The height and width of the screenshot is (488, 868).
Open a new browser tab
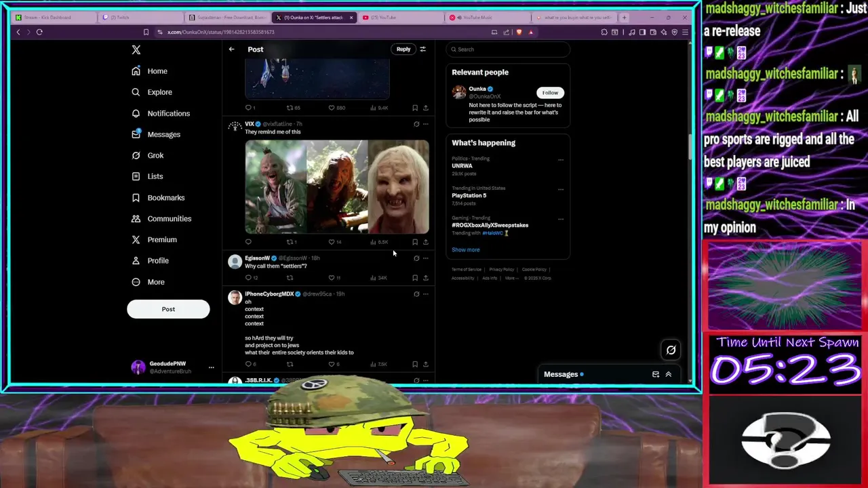coord(625,17)
